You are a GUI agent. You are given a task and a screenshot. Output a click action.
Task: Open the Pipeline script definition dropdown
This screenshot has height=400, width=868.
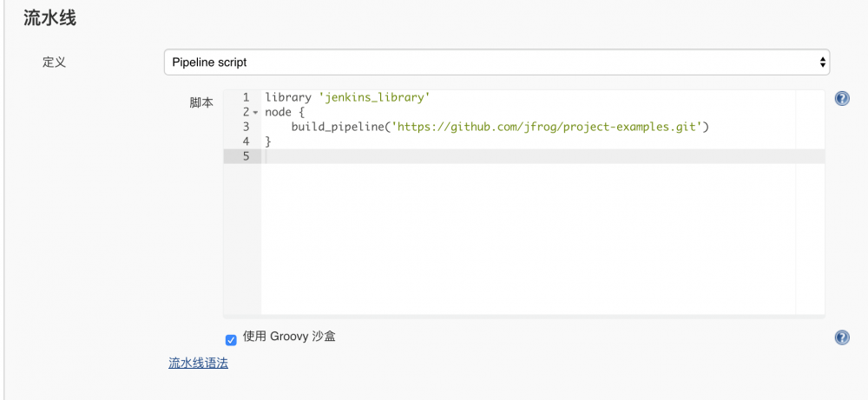tap(496, 62)
